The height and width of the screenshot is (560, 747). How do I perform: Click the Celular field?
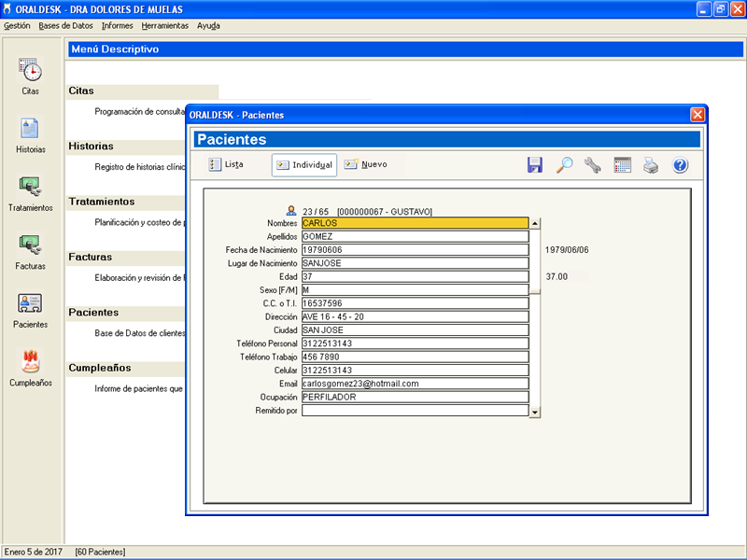(415, 370)
